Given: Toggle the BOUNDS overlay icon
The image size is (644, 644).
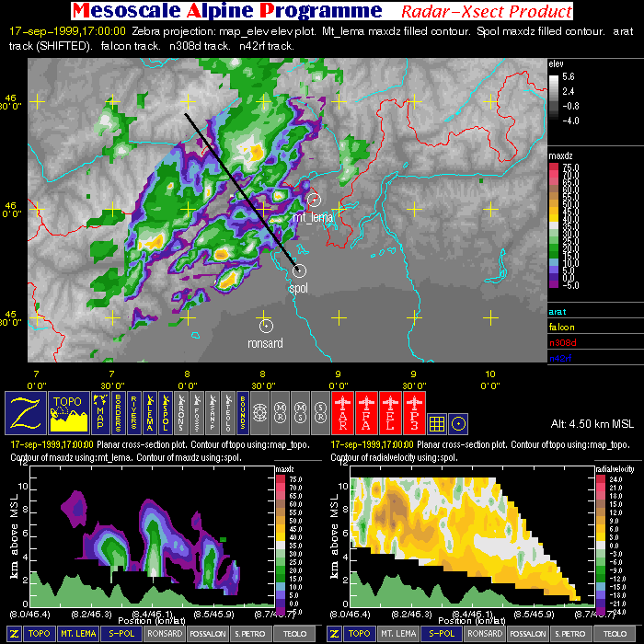Looking at the screenshot, I should point(242,413).
